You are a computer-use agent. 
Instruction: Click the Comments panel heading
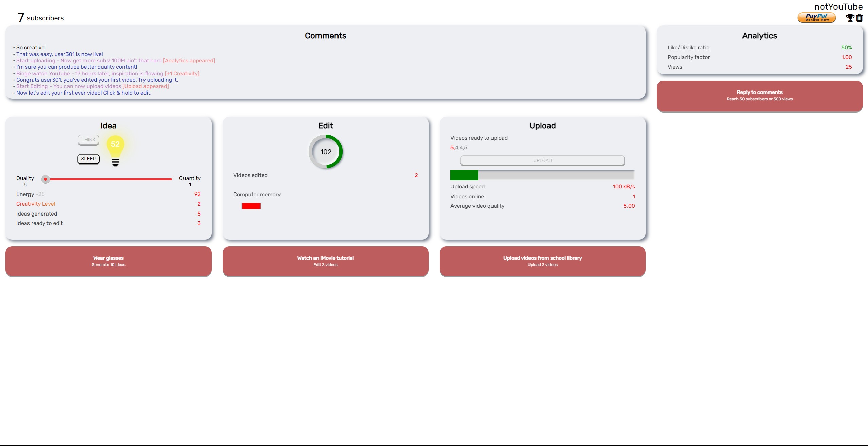coord(325,36)
